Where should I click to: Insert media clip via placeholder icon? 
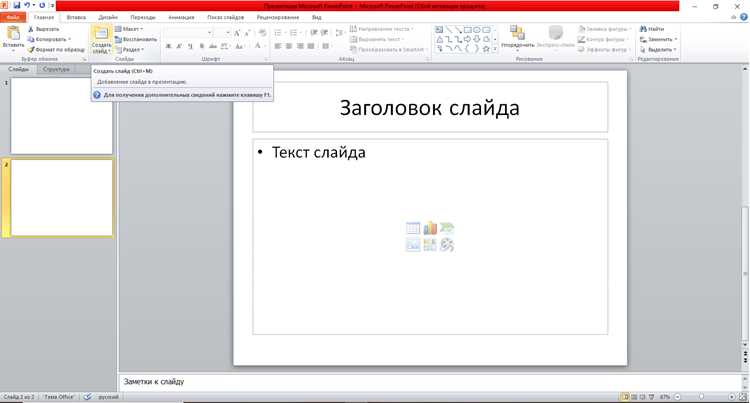pyautogui.click(x=447, y=245)
